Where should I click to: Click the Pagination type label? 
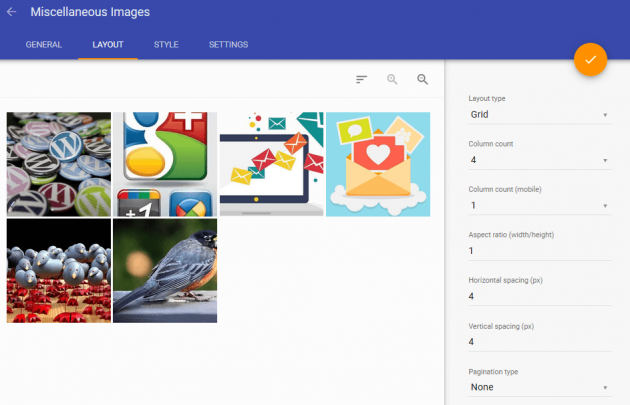pos(493,372)
